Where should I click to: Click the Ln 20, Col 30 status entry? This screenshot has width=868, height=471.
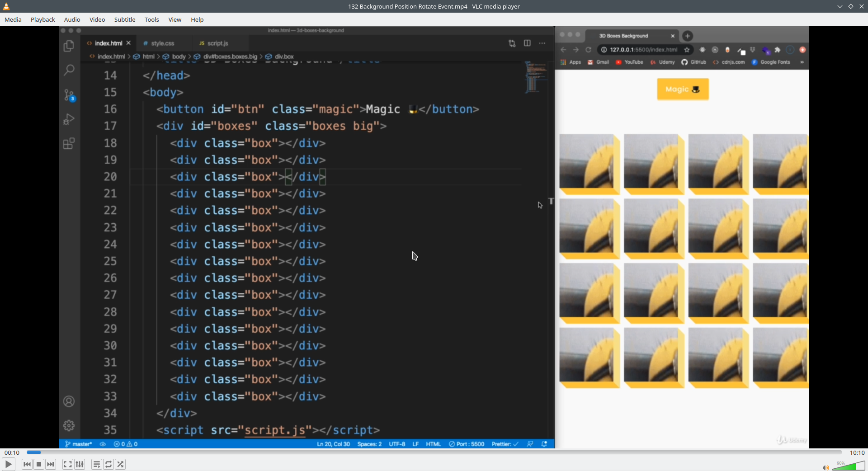pos(334,444)
